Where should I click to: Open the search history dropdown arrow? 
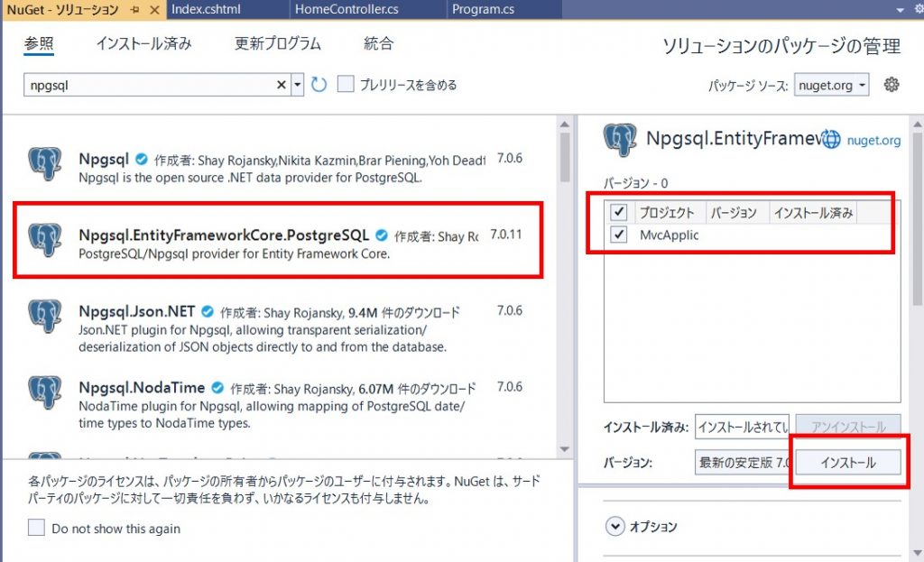298,85
